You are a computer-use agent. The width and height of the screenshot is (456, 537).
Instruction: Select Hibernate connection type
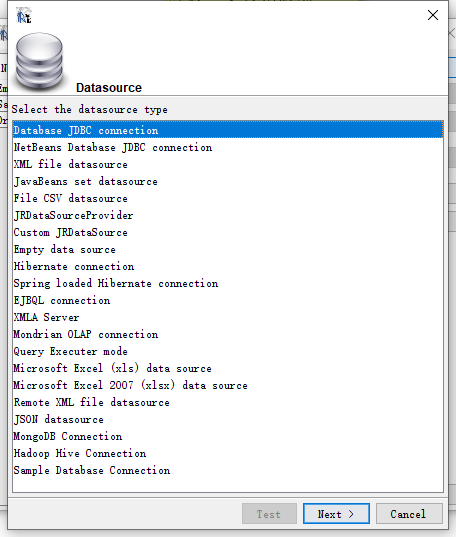(x=228, y=266)
